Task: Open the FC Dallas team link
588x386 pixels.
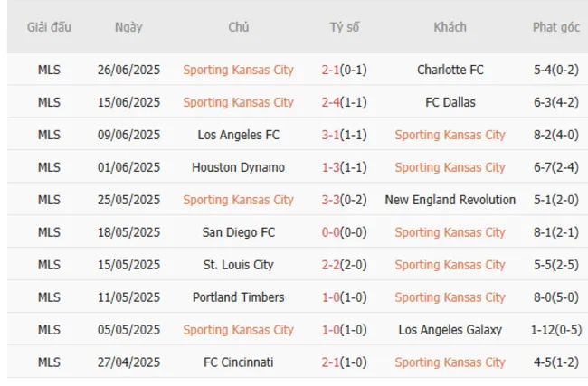Action: coord(450,101)
